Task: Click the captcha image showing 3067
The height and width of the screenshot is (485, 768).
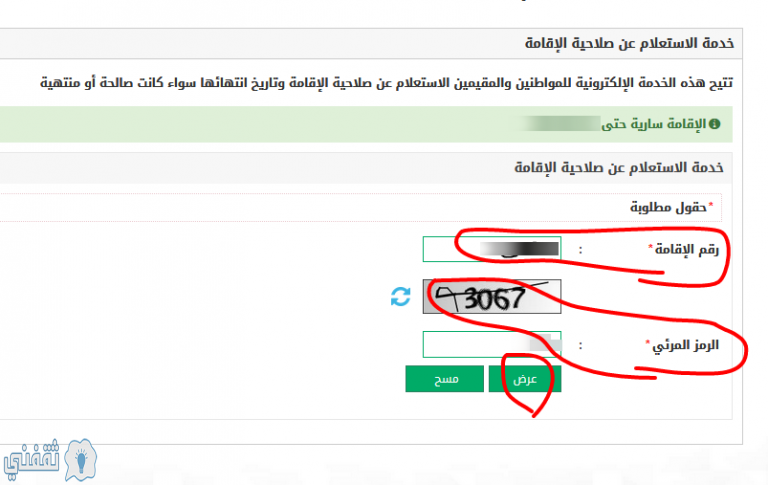Action: pyautogui.click(x=492, y=296)
